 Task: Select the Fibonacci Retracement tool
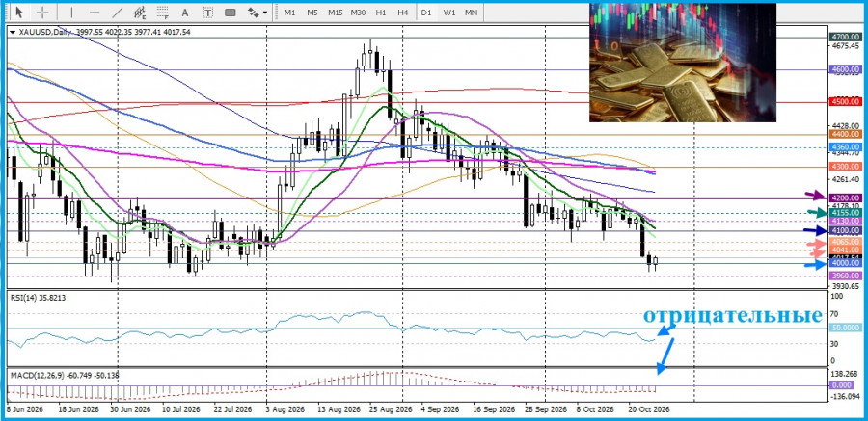pos(162,13)
